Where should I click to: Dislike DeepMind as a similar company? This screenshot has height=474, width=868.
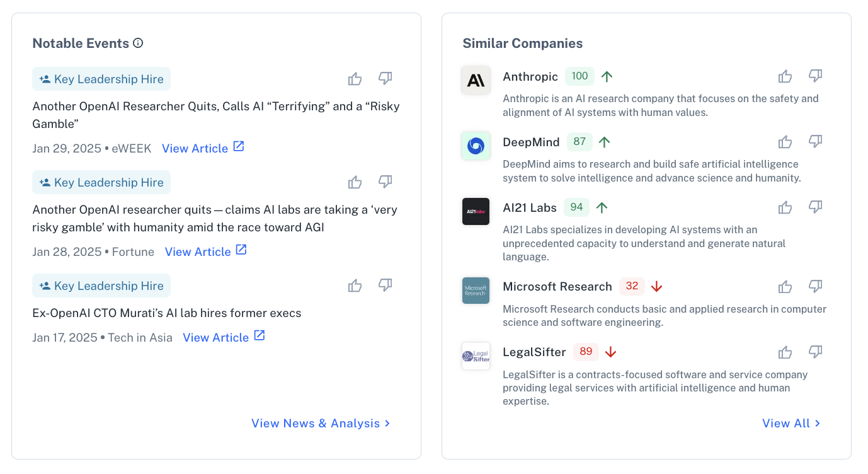(x=815, y=142)
